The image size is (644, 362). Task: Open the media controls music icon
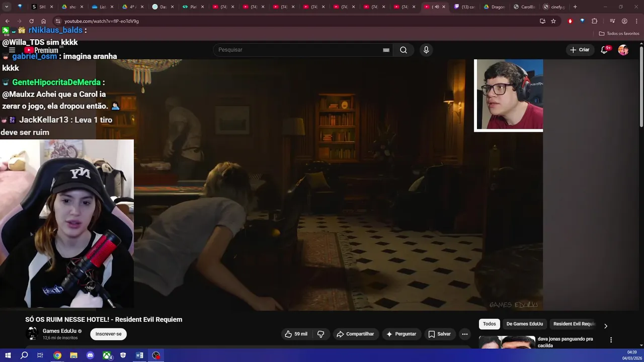tap(612, 21)
